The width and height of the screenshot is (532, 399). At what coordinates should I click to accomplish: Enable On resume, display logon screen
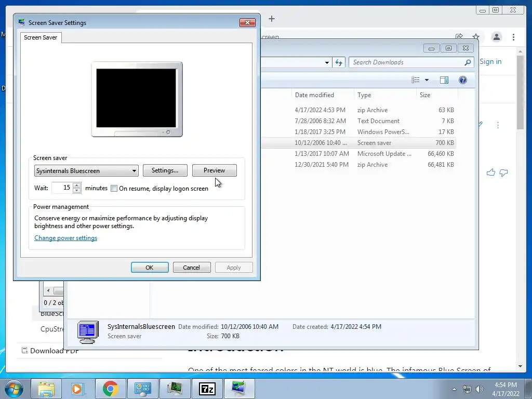[x=114, y=188]
